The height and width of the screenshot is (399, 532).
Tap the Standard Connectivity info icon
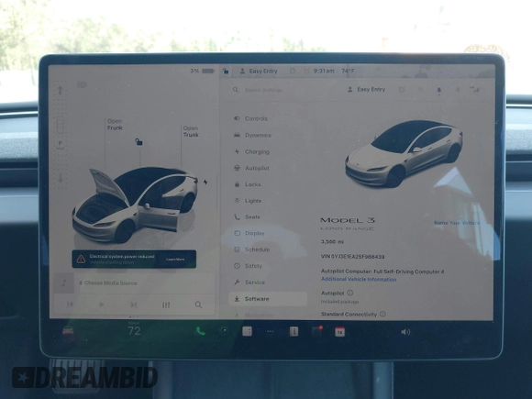pos(382,314)
